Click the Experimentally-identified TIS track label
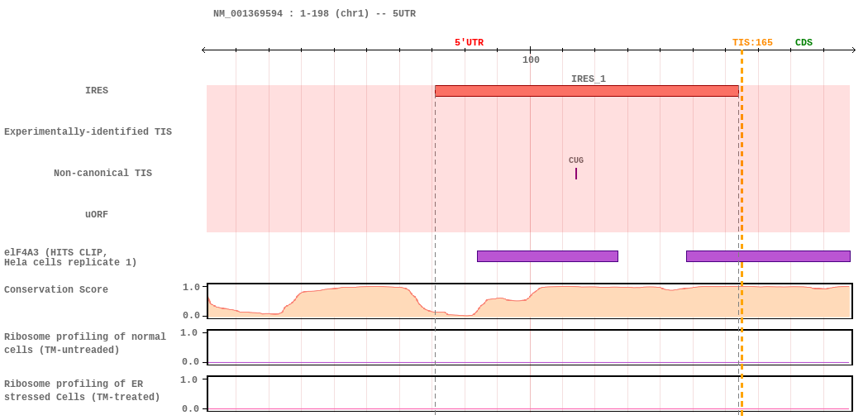 pos(88,132)
